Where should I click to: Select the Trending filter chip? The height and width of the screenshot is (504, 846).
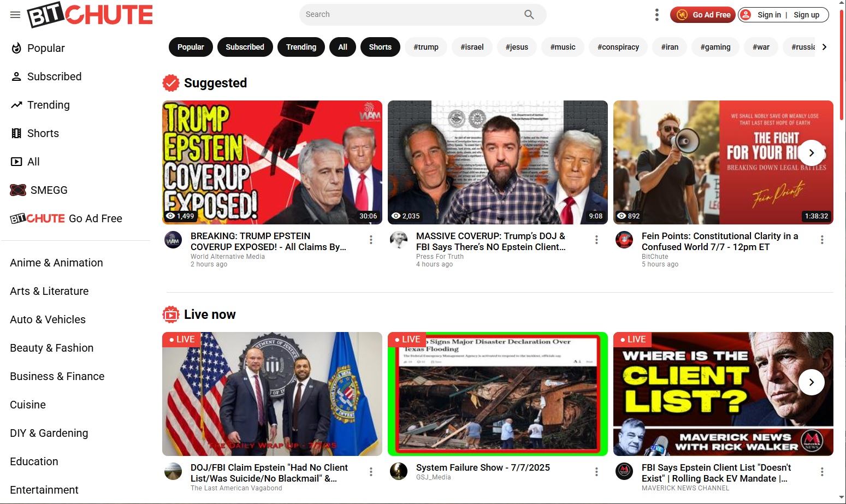[x=301, y=47]
